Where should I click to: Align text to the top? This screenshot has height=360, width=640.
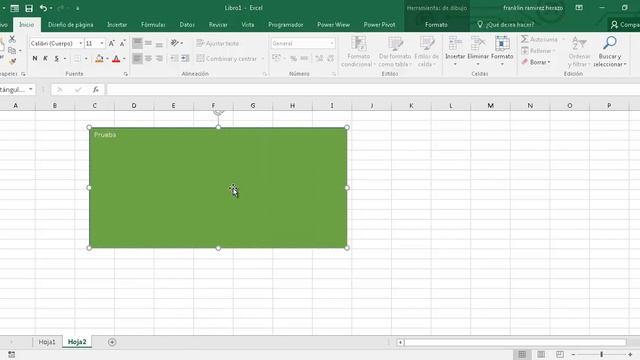137,43
